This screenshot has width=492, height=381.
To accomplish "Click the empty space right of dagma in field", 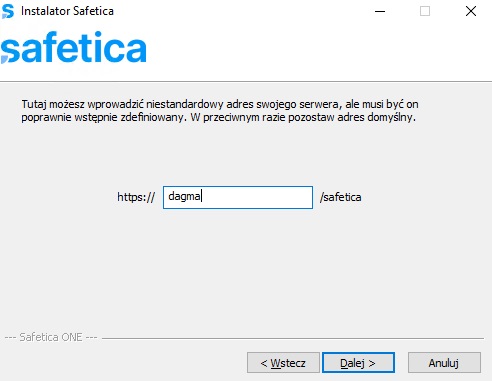I will coord(257,197).
